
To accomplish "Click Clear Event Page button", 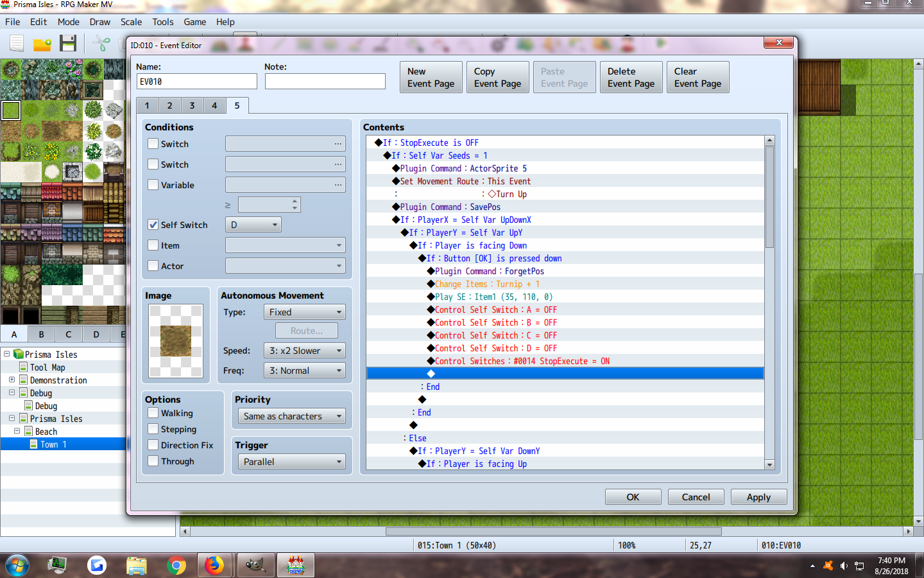I will [x=698, y=77].
